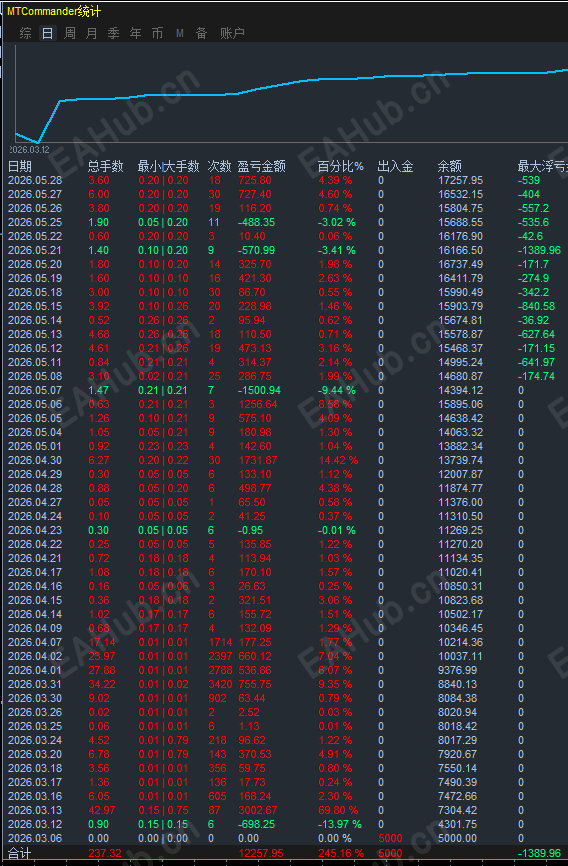Click trade count 1714
The height and width of the screenshot is (866, 568).
[x=220, y=642]
